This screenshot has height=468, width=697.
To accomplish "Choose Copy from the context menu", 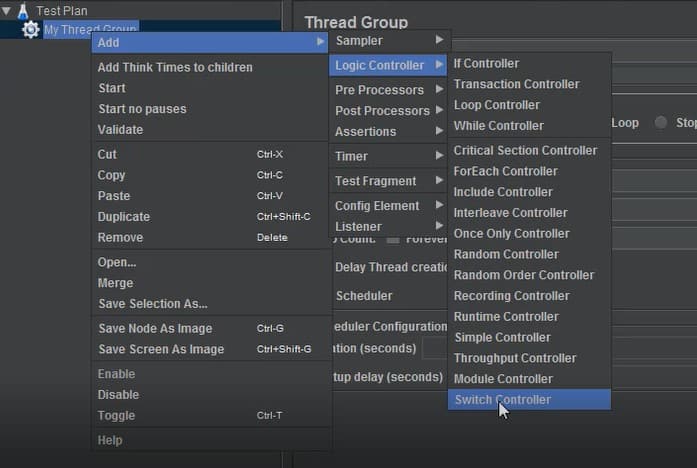I will (x=210, y=175).
